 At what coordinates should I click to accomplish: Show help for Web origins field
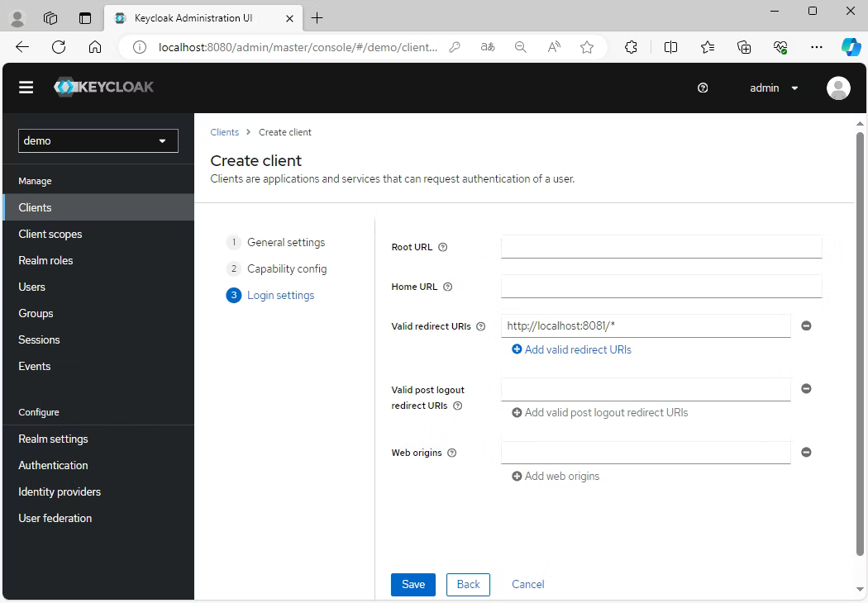coord(452,453)
